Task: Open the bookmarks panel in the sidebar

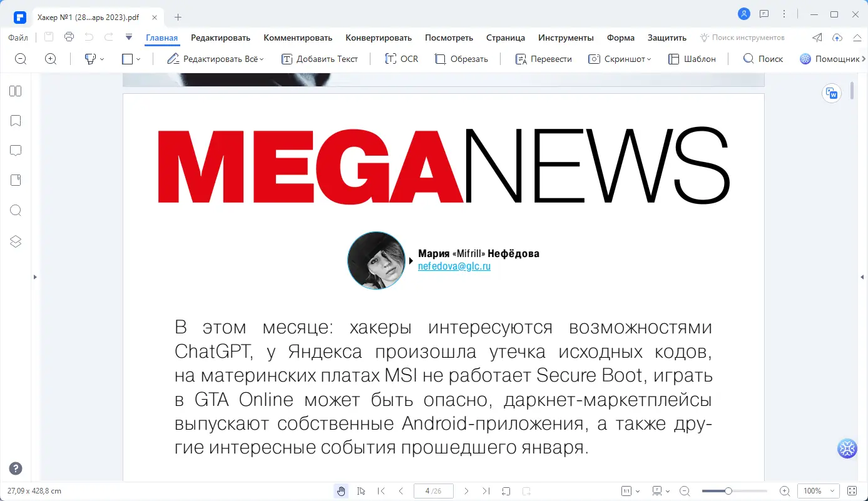Action: [x=15, y=120]
